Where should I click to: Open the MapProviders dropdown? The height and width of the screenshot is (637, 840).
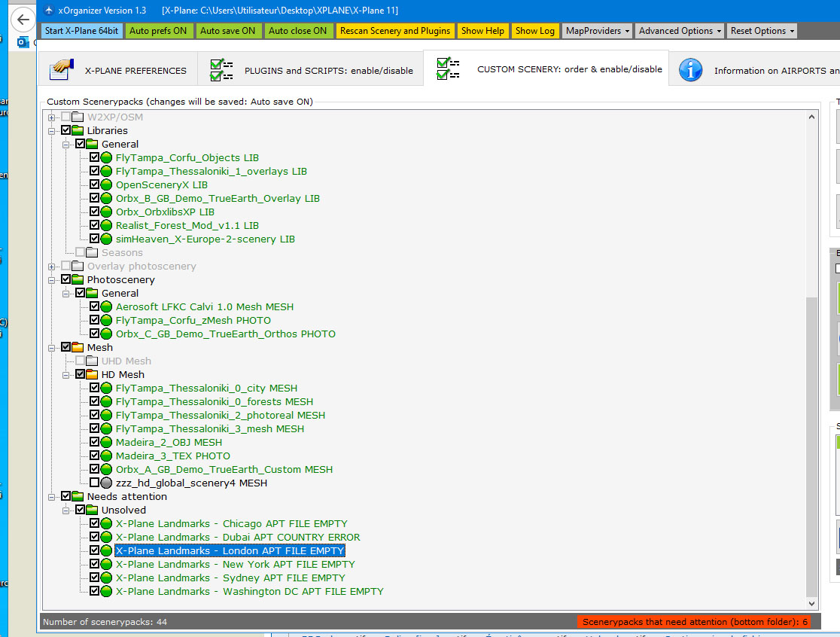pyautogui.click(x=598, y=31)
